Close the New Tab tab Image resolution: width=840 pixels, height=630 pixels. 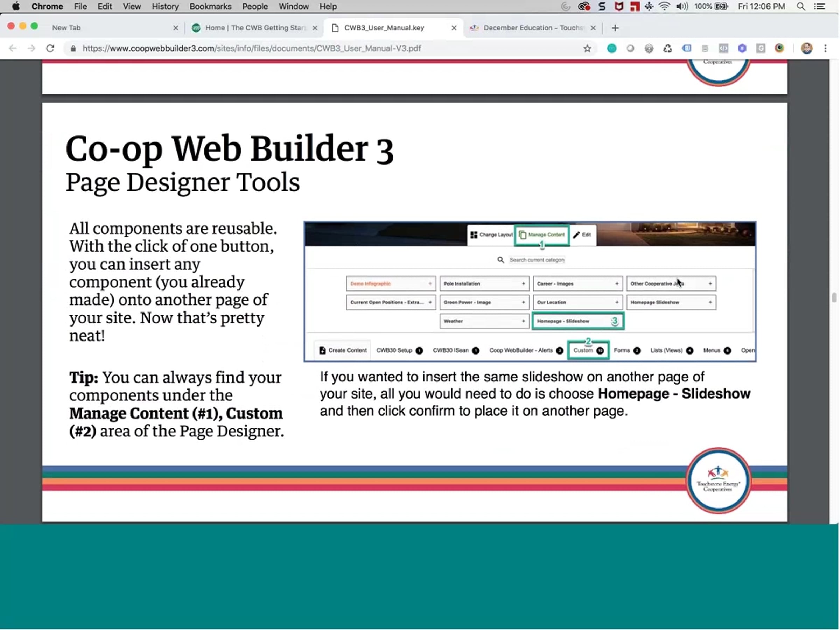click(x=175, y=28)
